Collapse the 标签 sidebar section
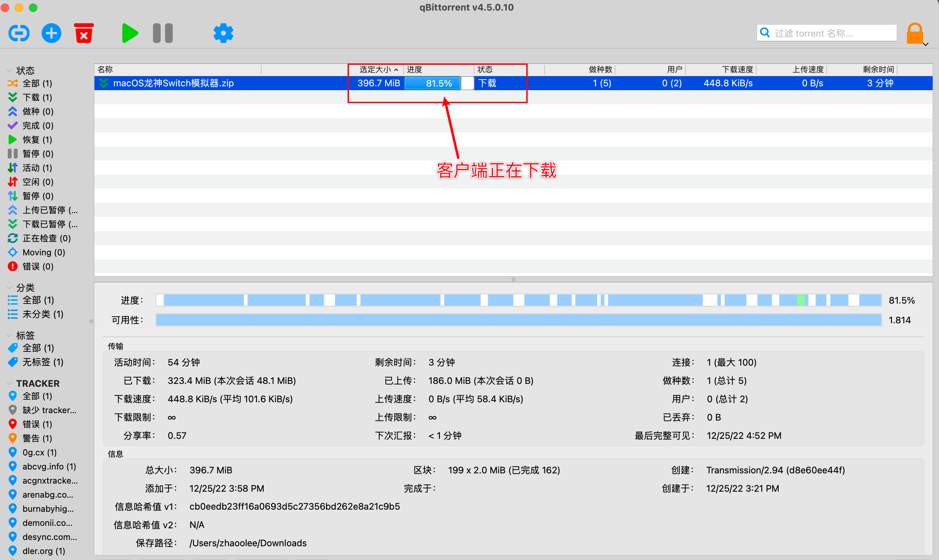The width and height of the screenshot is (939, 560). tap(9, 335)
